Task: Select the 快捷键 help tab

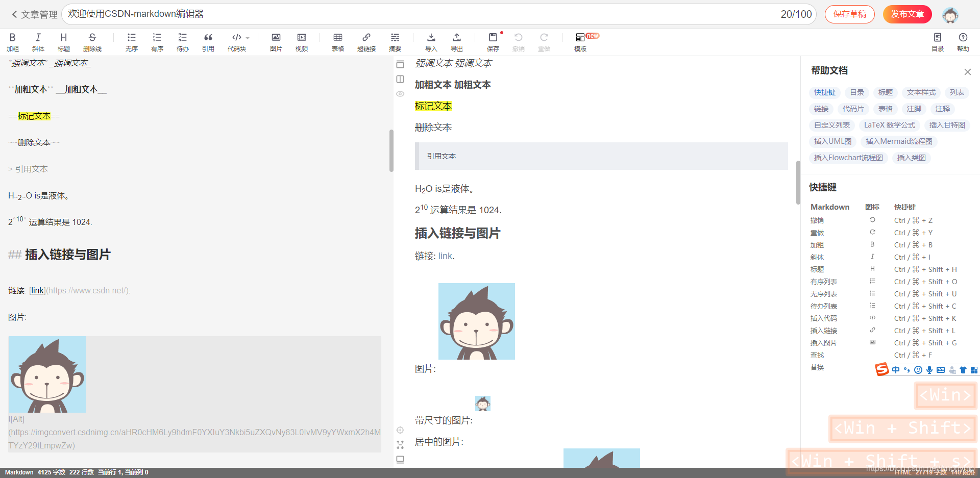Action: pos(825,92)
